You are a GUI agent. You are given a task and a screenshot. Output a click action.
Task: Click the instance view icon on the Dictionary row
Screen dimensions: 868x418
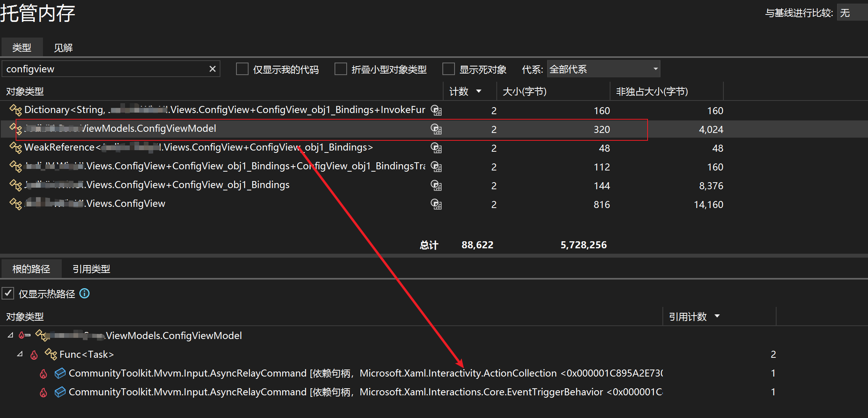tap(436, 110)
